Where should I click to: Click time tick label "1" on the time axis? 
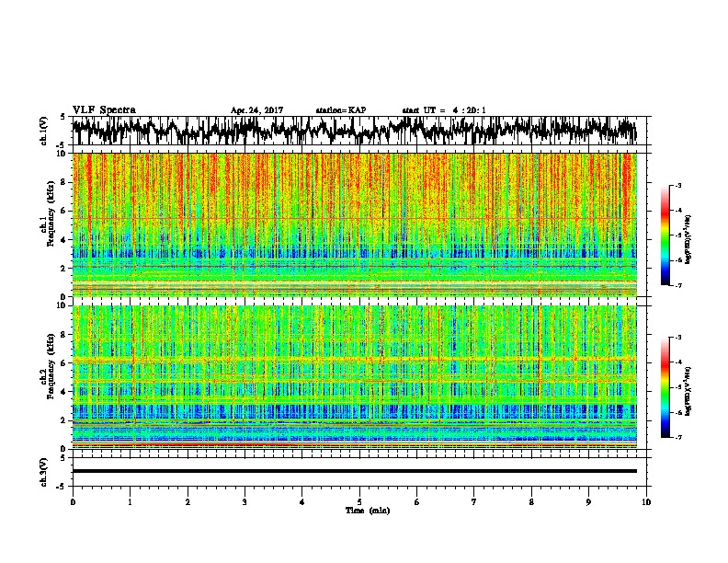(x=130, y=502)
